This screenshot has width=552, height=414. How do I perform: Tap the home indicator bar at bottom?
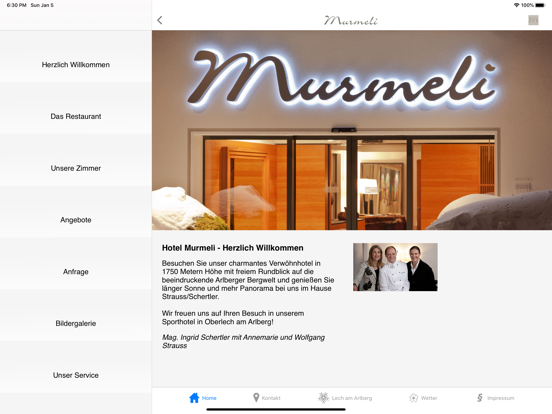pyautogui.click(x=276, y=409)
